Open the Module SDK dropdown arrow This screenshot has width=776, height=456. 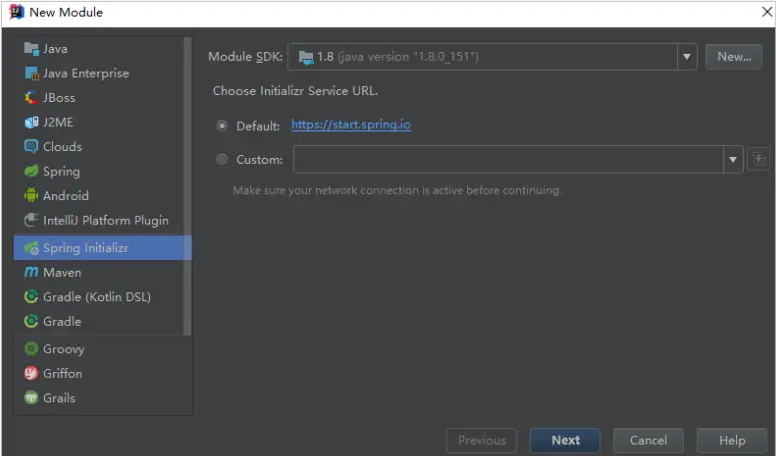click(687, 57)
